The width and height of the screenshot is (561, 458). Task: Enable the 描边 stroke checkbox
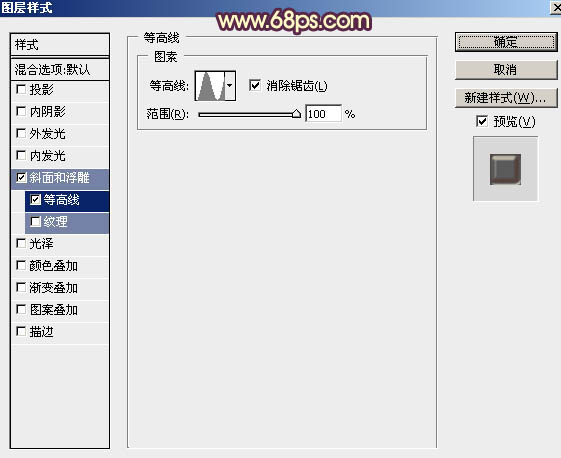click(21, 331)
